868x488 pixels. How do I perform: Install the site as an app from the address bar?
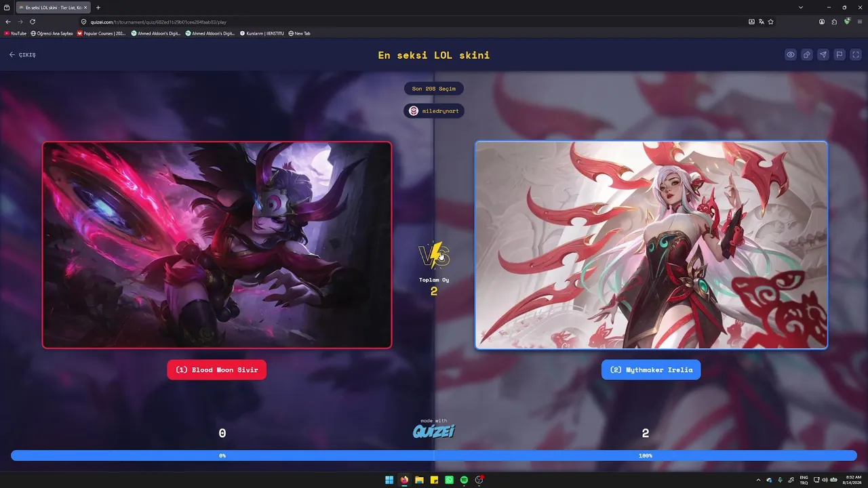(x=751, y=22)
